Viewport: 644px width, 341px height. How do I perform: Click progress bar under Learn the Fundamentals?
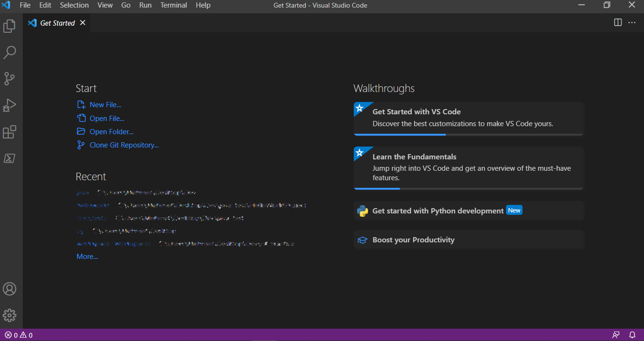[469, 189]
